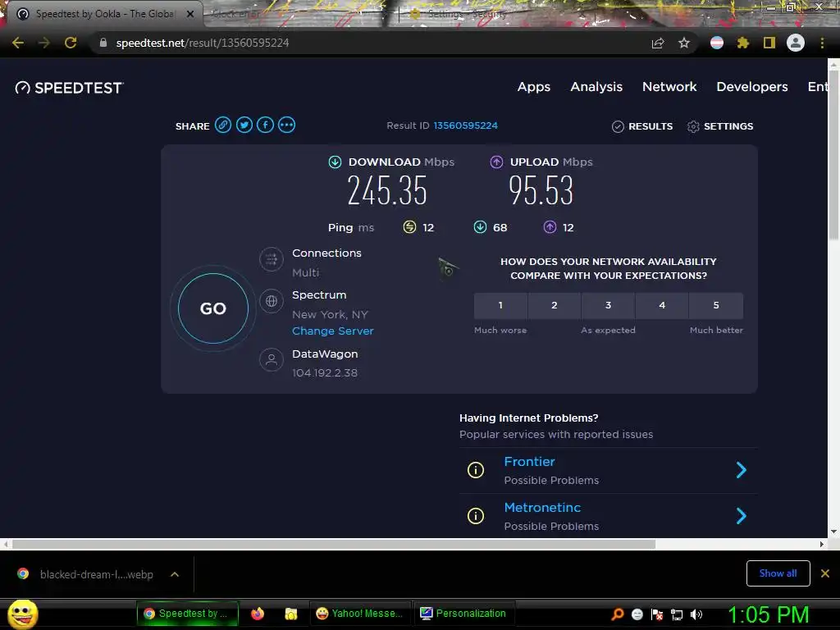840x630 pixels.
Task: Switch to Yahoo! Messenger taskbar item
Action: (x=359, y=614)
